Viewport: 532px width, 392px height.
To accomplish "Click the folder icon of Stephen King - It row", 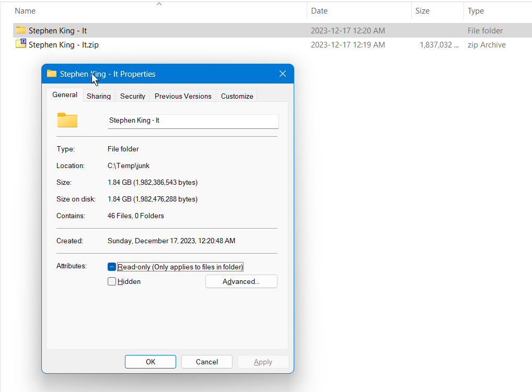I will click(x=21, y=30).
